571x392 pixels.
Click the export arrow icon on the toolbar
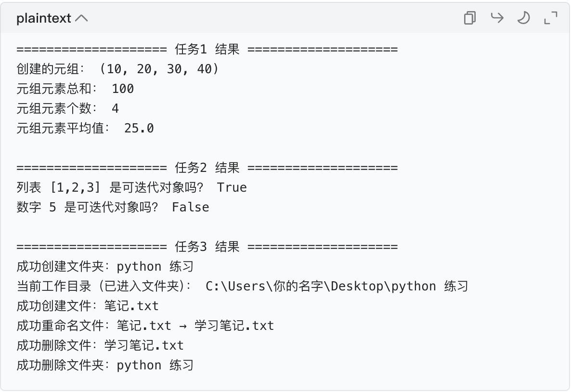[x=497, y=18]
